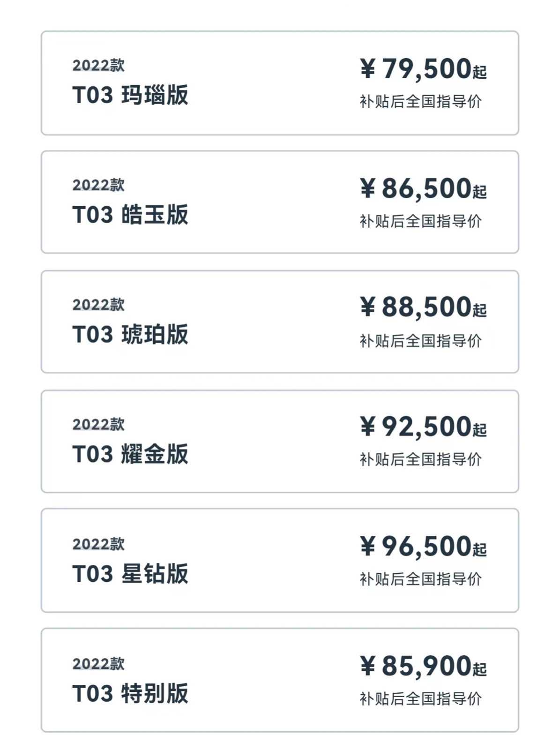Click 补贴后全国指导价 under ¥79,500
Image resolution: width=560 pixels, height=750 pixels.
pos(420,101)
